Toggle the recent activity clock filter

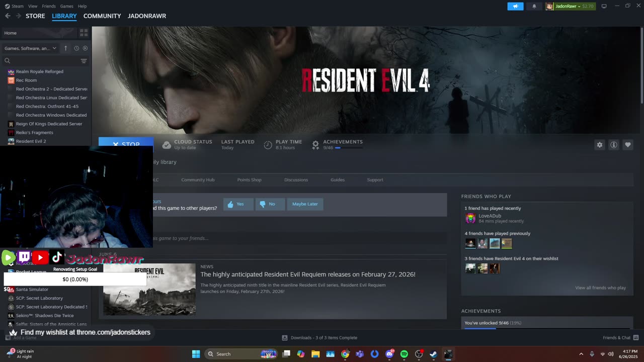(x=76, y=48)
